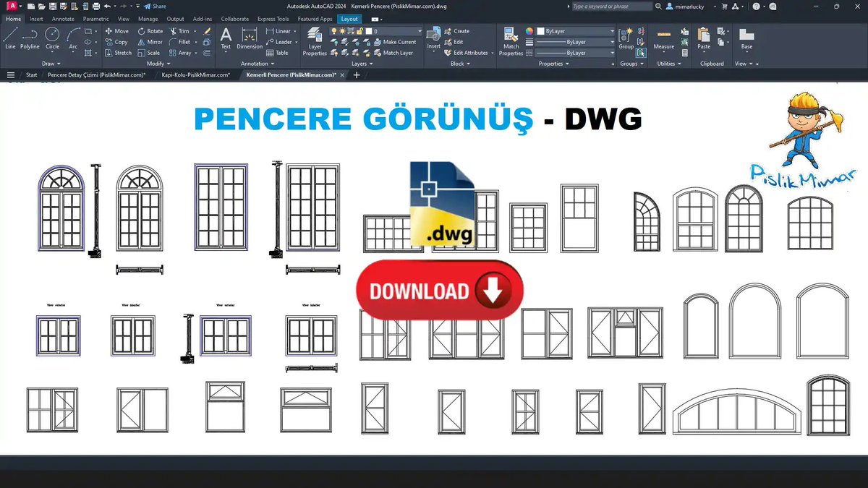Select the Circle tool
The height and width of the screenshot is (488, 868).
point(52,38)
